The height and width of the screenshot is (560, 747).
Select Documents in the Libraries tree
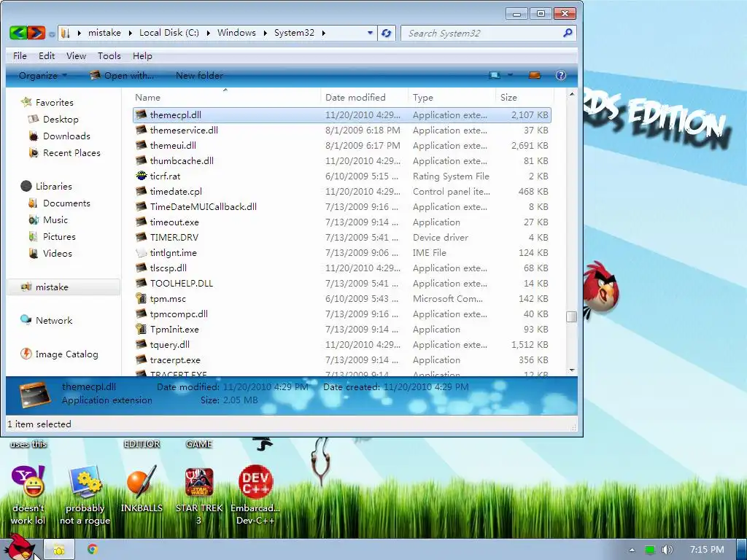(66, 203)
